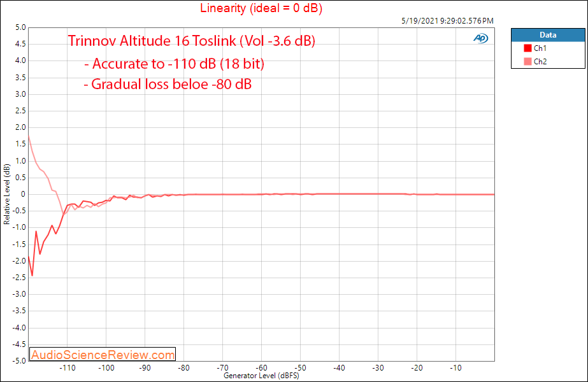Click the Ch1 label in the legend
Screen dimensions: 588x382
[x=540, y=48]
